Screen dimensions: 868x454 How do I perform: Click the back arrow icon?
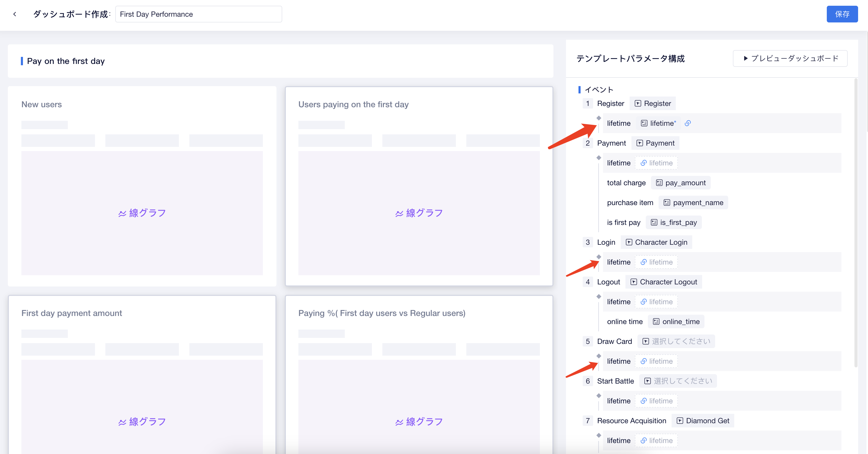coord(15,14)
